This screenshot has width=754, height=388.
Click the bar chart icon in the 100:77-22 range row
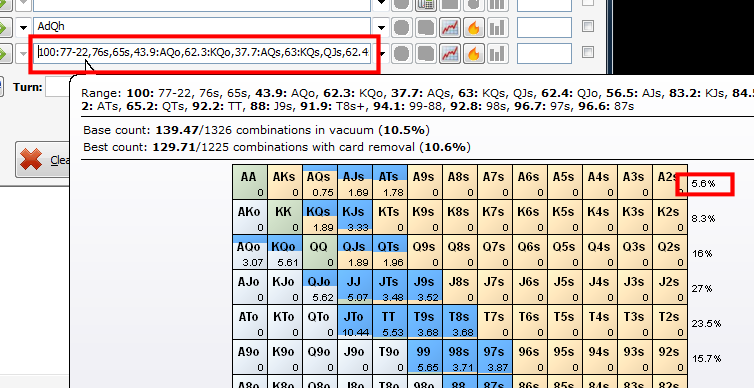click(x=497, y=53)
